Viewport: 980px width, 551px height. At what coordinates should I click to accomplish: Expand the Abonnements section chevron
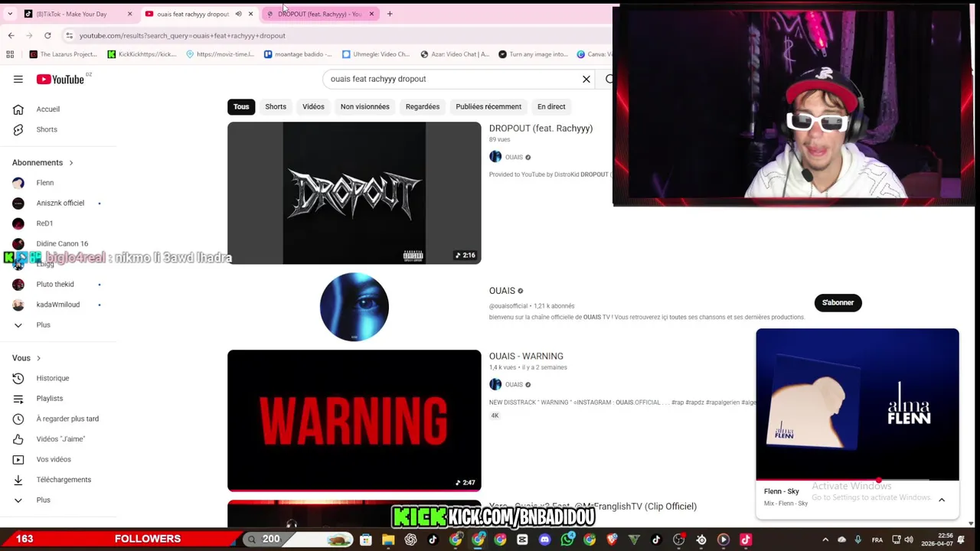point(71,162)
